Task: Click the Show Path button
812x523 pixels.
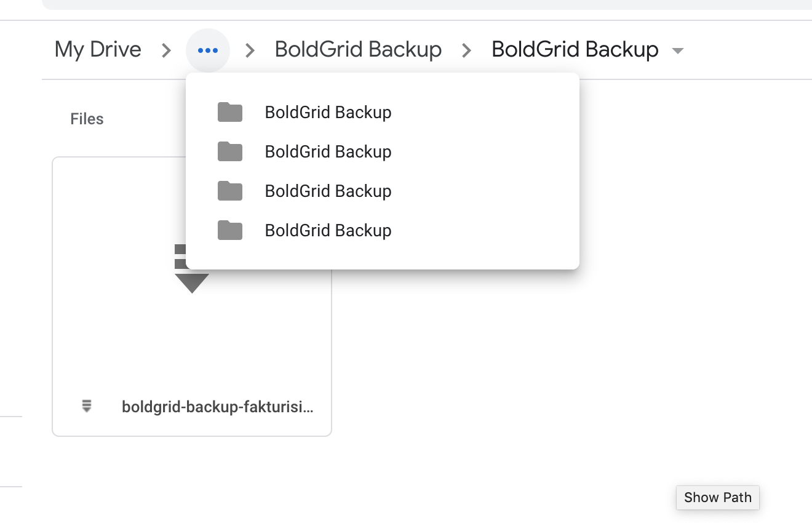Action: point(717,497)
